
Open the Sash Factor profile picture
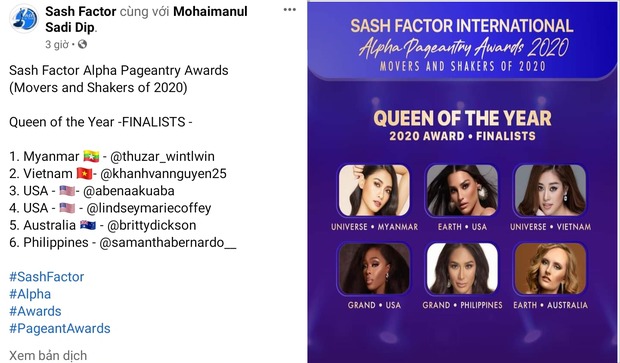(x=24, y=19)
